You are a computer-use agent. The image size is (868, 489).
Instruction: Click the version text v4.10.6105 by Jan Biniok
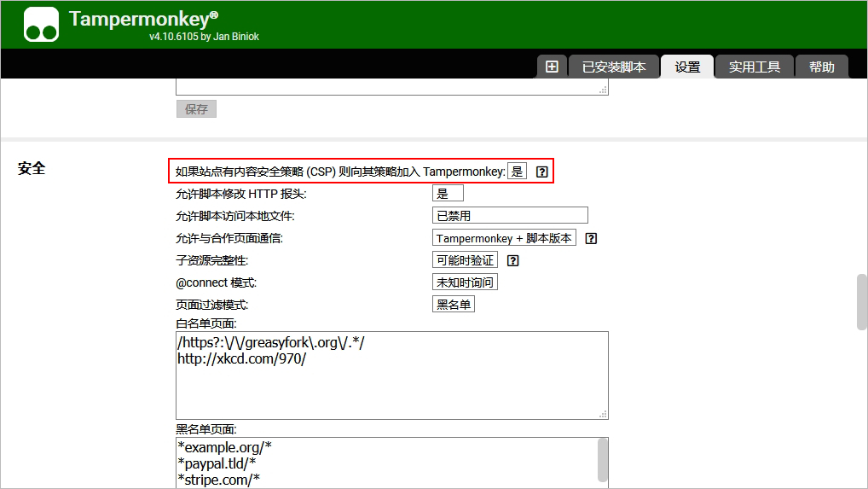click(x=205, y=37)
